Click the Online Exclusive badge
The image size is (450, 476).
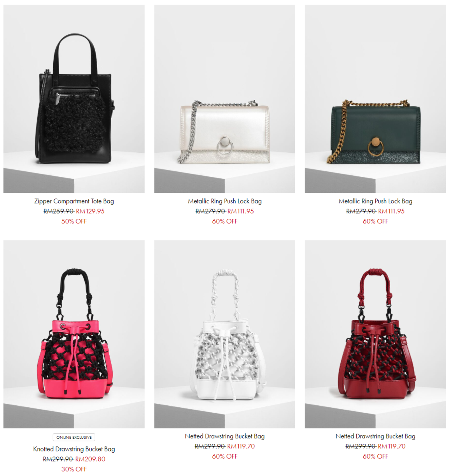[74, 437]
